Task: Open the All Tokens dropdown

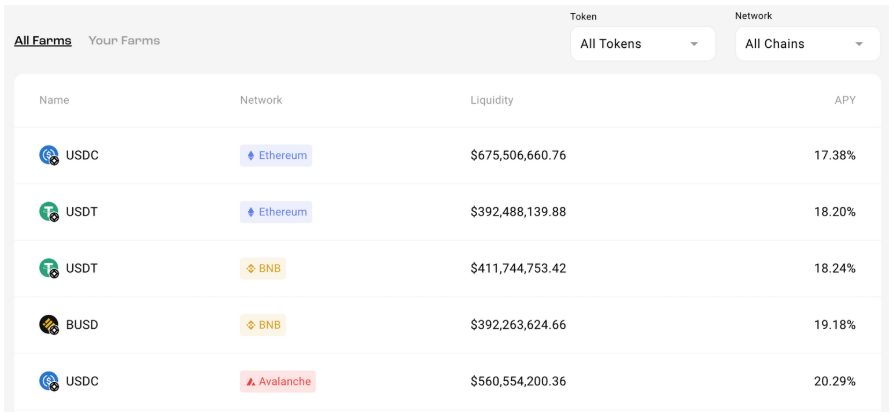Action: 643,44
